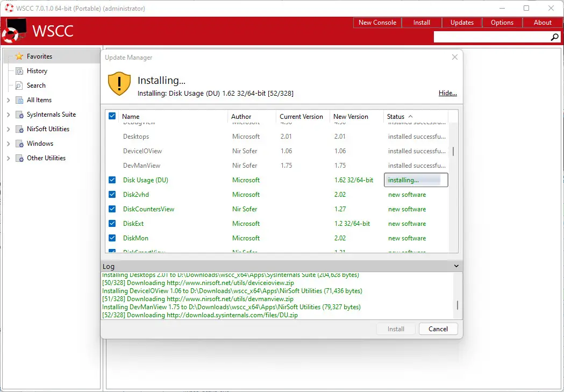
Task: Select the Search tree item
Action: point(36,85)
